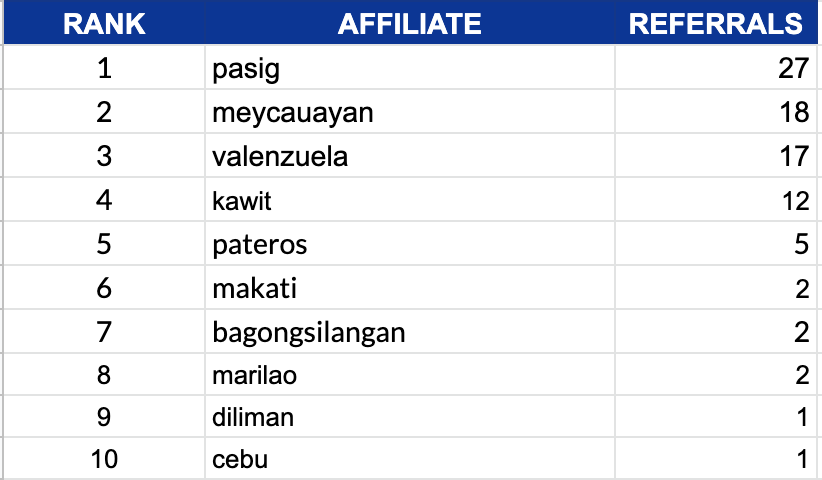Select the bagongsilangan affiliate cell
The height and width of the screenshot is (480, 822).
308,332
